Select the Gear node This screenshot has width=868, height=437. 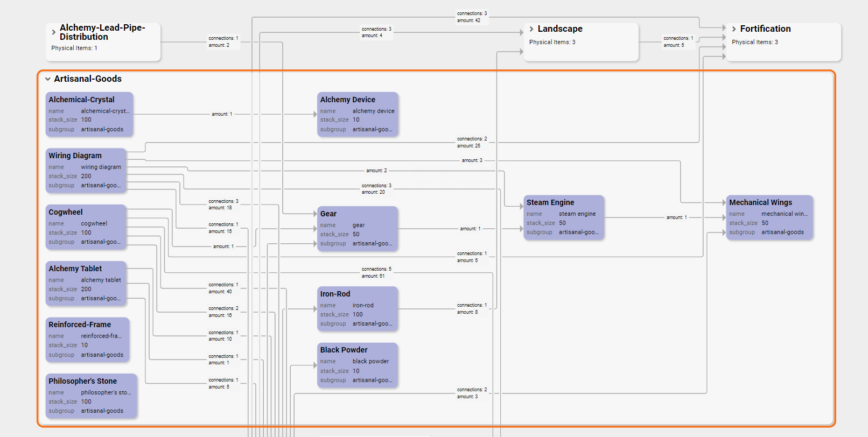click(x=358, y=228)
